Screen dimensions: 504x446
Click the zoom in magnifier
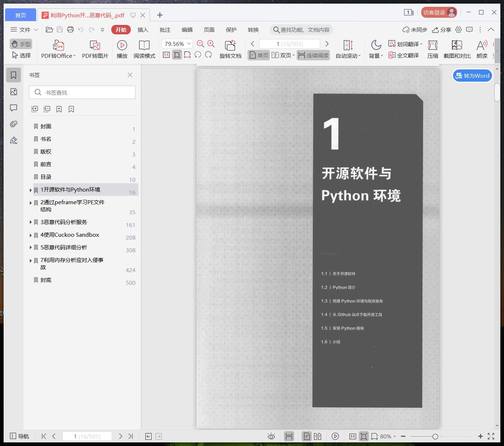point(211,44)
